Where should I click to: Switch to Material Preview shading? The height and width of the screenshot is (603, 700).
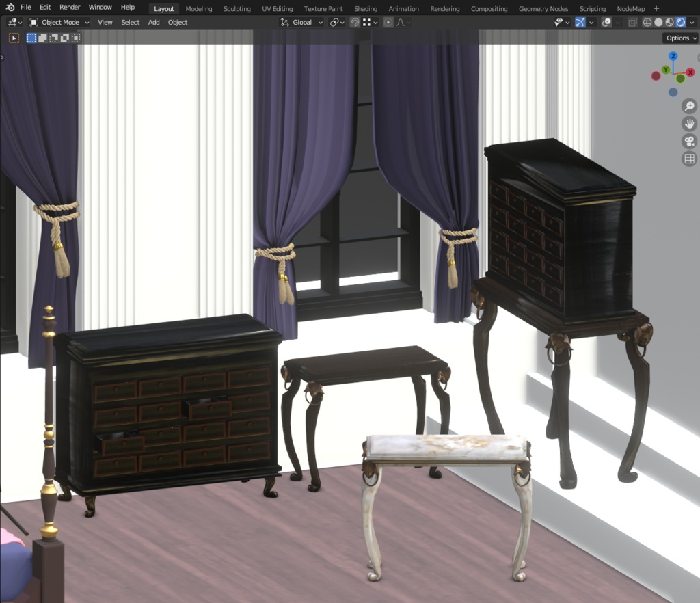[x=669, y=23]
